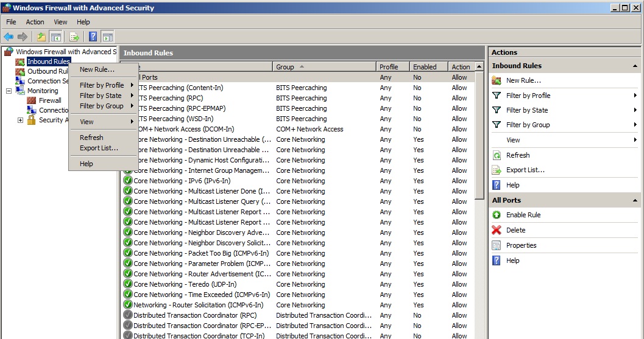Open Filter by Group submenu in Actions pane
The height and width of the screenshot is (339, 644).
click(528, 125)
